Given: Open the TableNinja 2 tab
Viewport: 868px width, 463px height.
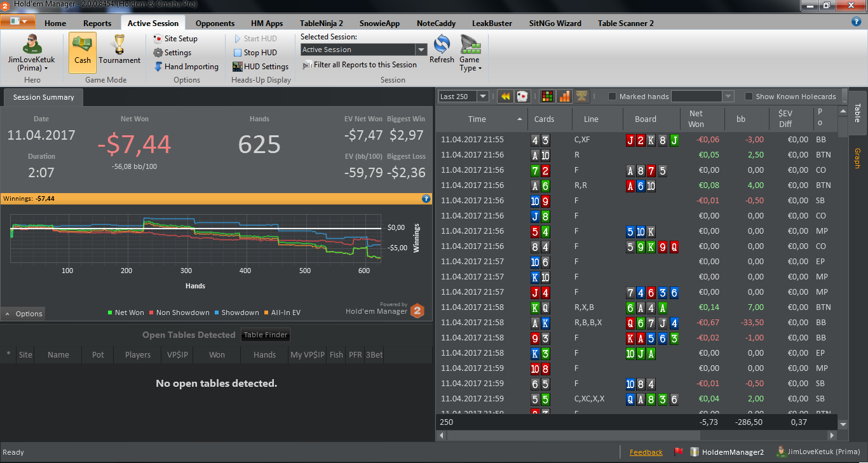Looking at the screenshot, I should tap(322, 23).
